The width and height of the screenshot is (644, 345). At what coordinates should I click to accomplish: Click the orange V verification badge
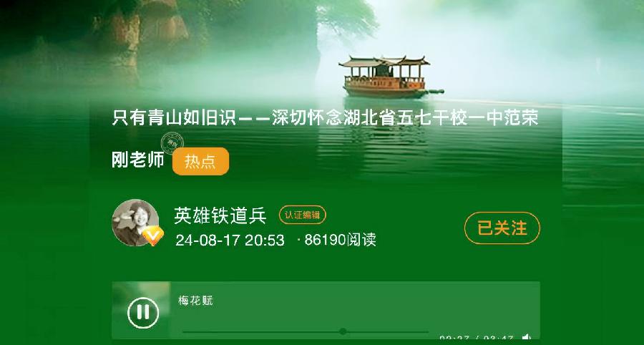click(x=153, y=235)
